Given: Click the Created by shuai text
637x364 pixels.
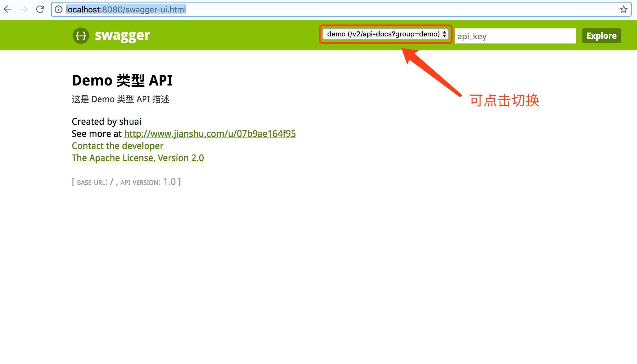Looking at the screenshot, I should click(x=106, y=122).
